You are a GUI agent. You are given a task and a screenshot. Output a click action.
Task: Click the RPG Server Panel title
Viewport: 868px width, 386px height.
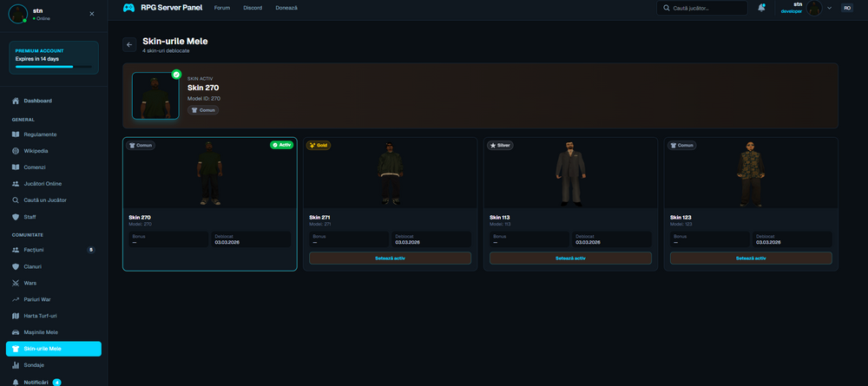(172, 8)
